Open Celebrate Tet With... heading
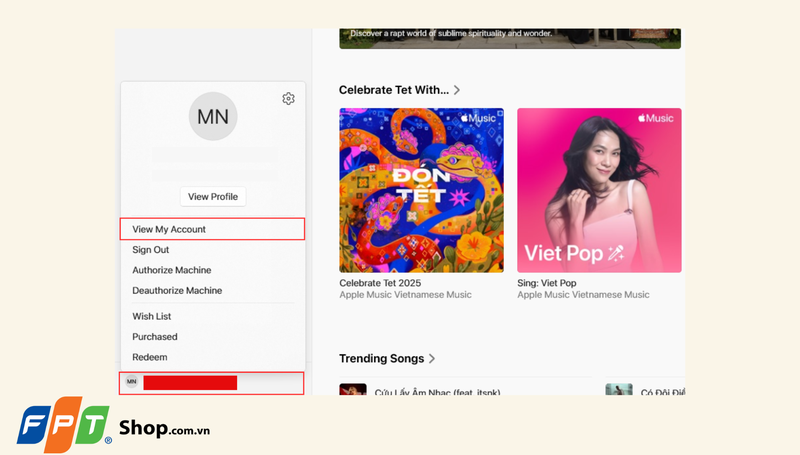The width and height of the screenshot is (800, 455). click(x=394, y=90)
